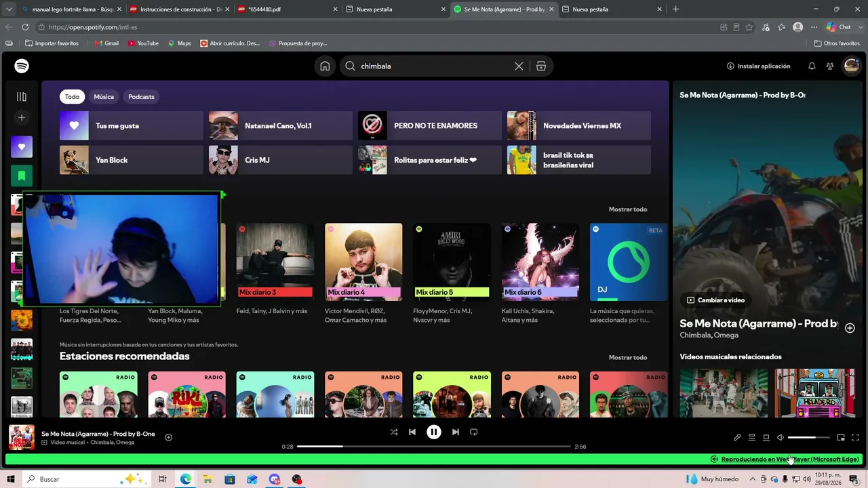This screenshot has height=488, width=868.
Task: Skip to the next track
Action: point(456,432)
